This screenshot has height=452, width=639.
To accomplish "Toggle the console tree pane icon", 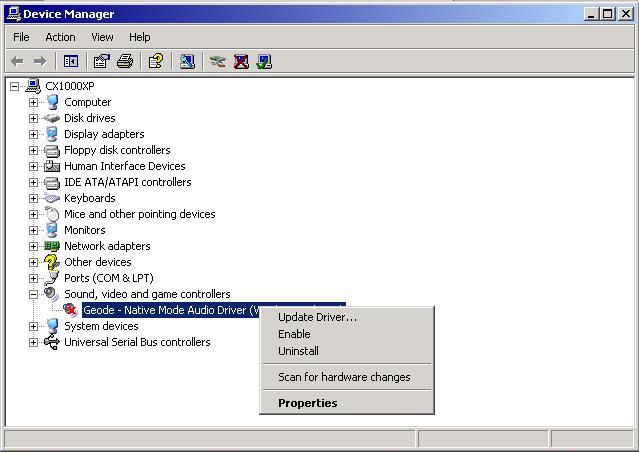I will tap(71, 62).
